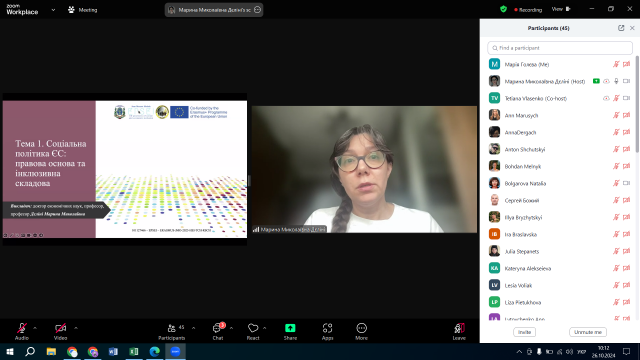Open the first Chrome taskbar icon, next to File Explorer
Image resolution: width=640 pixels, height=360 pixels.
coord(72,351)
